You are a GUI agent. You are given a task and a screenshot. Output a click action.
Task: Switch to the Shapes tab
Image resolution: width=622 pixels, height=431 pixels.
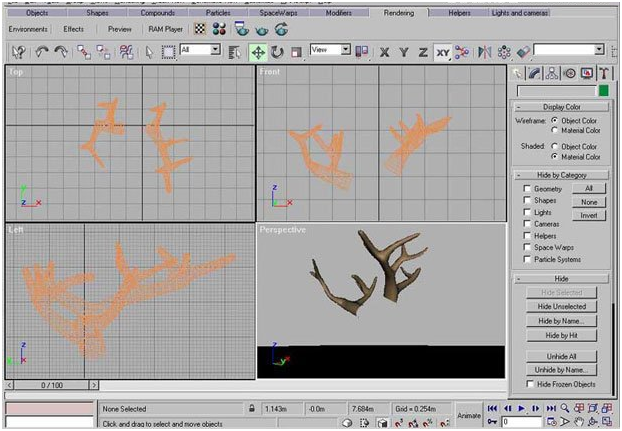point(97,13)
